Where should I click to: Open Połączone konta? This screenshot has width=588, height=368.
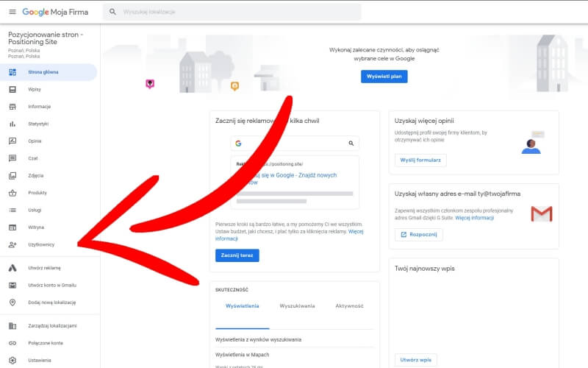[x=49, y=343]
